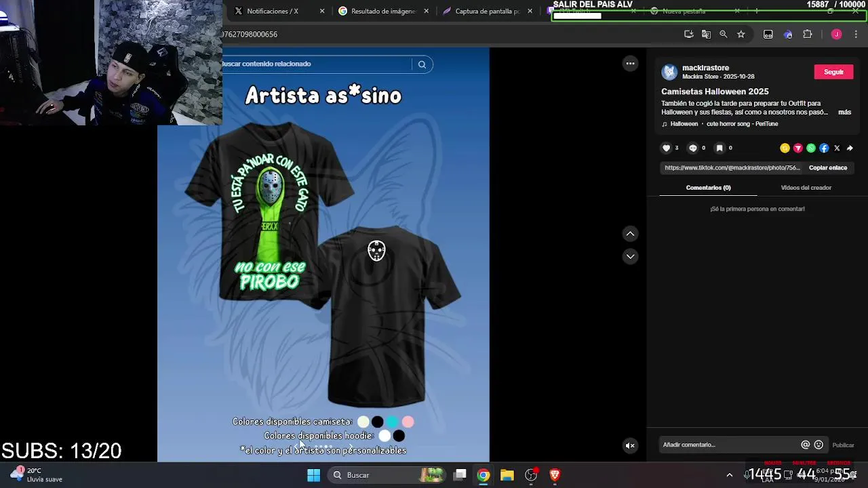Follow mackirastore with the Seguir button
The width and height of the screenshot is (868, 488).
(x=833, y=72)
